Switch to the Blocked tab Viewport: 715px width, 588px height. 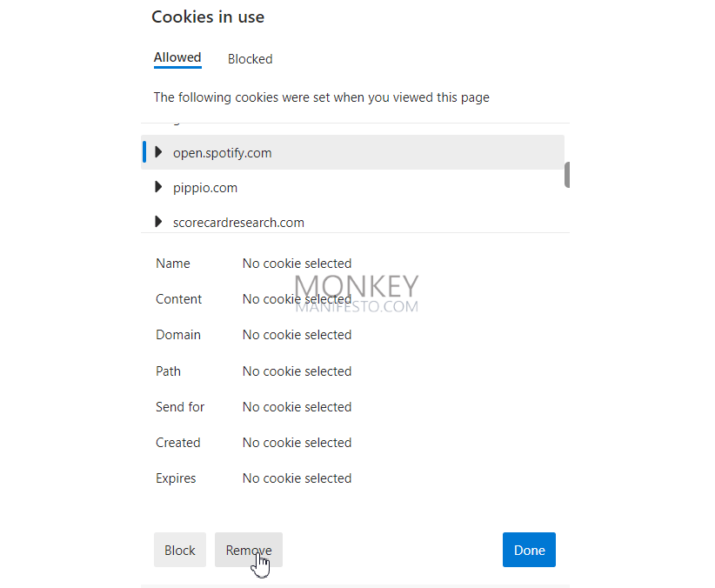click(x=251, y=59)
